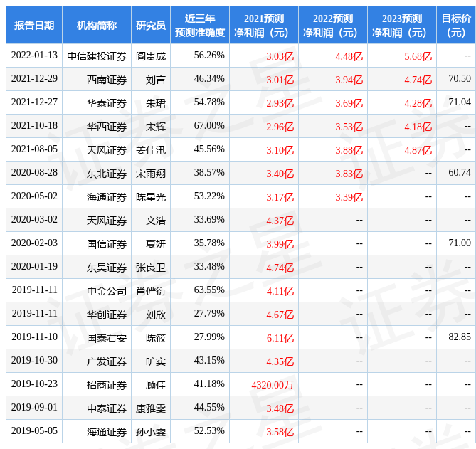This screenshot has height=449, width=476.
Task: Click institution 东吴证券
Action: (107, 268)
